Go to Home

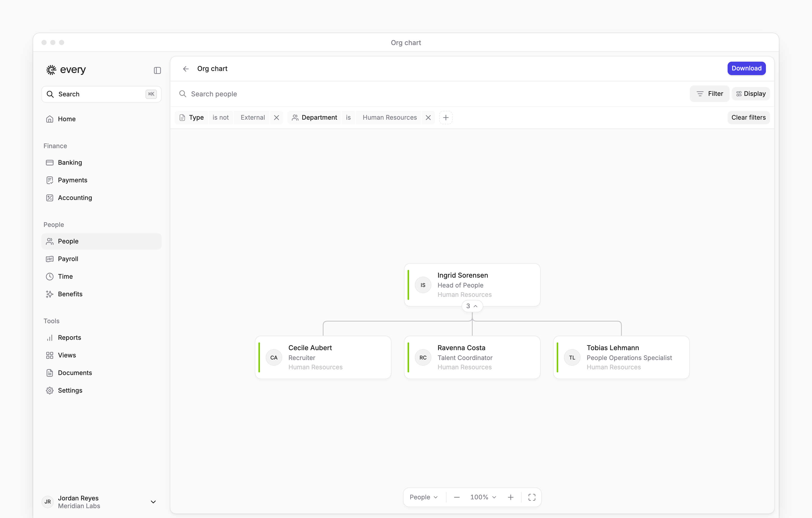point(102,119)
